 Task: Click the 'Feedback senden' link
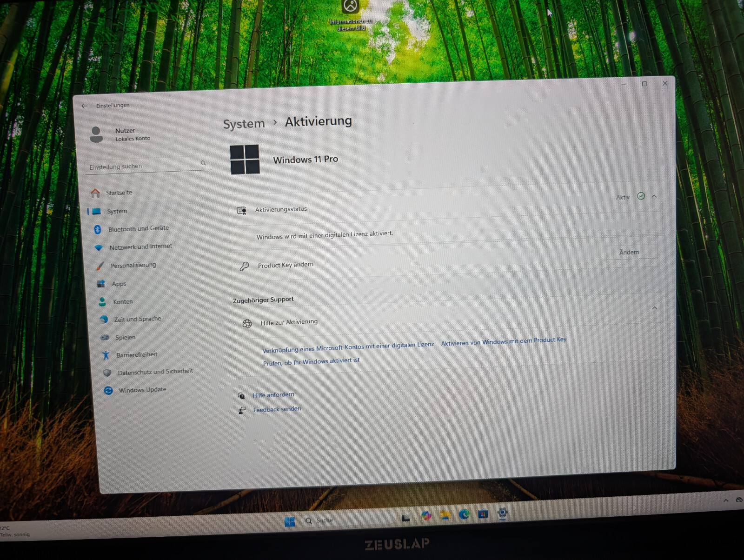coord(277,409)
